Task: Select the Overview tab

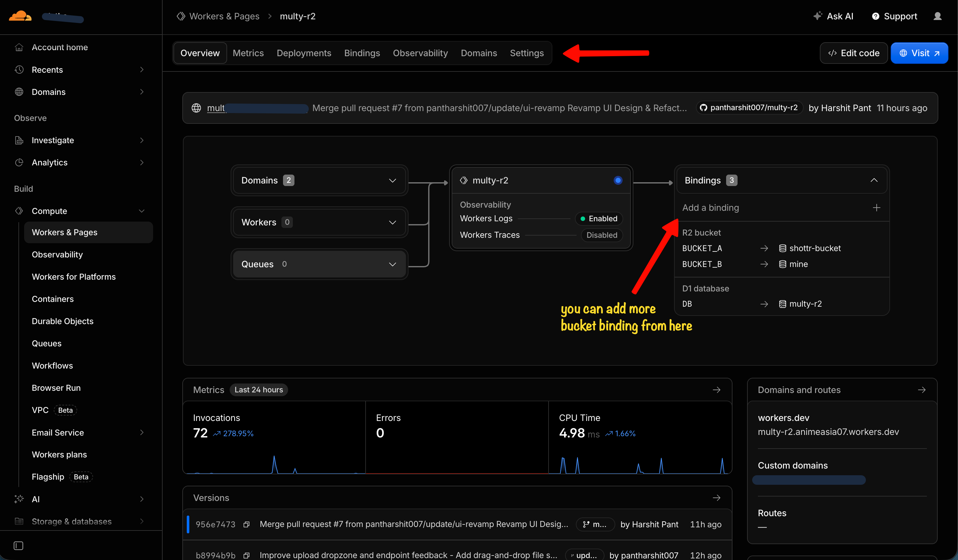Action: (x=200, y=53)
